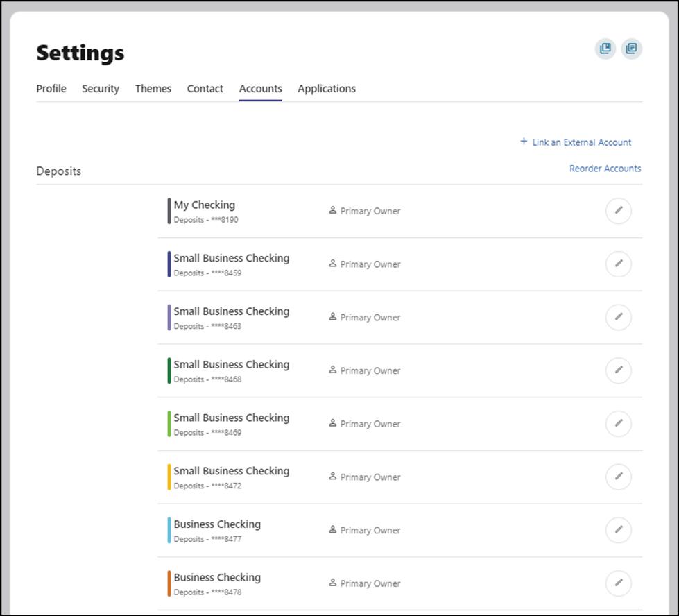Open the Applications tab
This screenshot has height=616, width=679.
pyautogui.click(x=327, y=89)
